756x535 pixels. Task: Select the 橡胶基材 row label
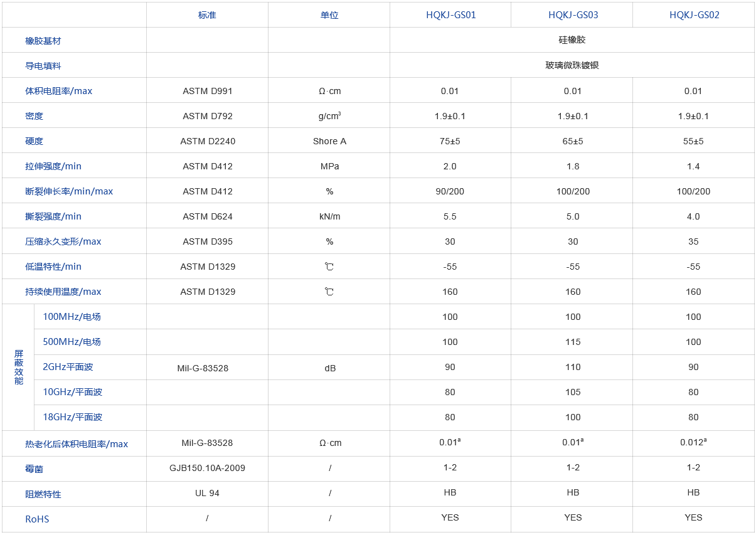tap(43, 41)
